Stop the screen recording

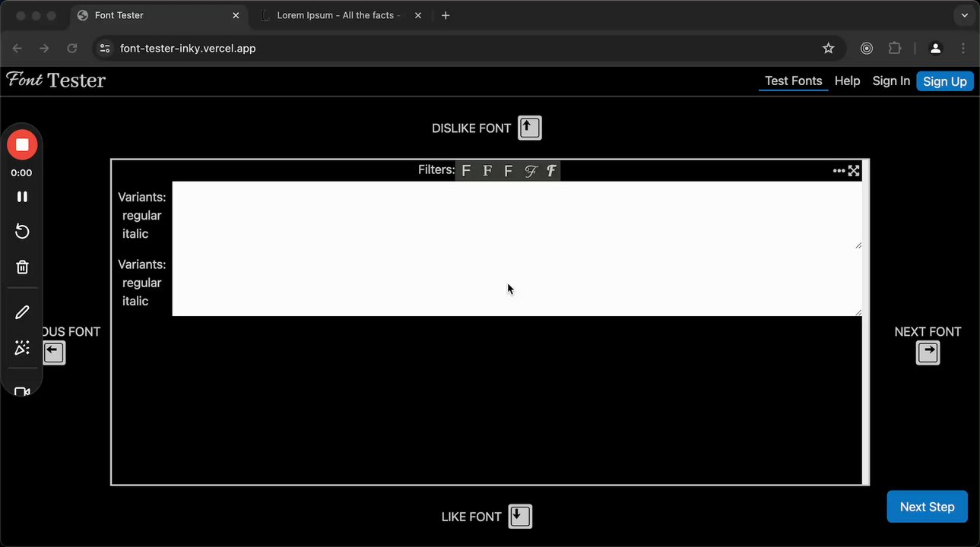(22, 144)
